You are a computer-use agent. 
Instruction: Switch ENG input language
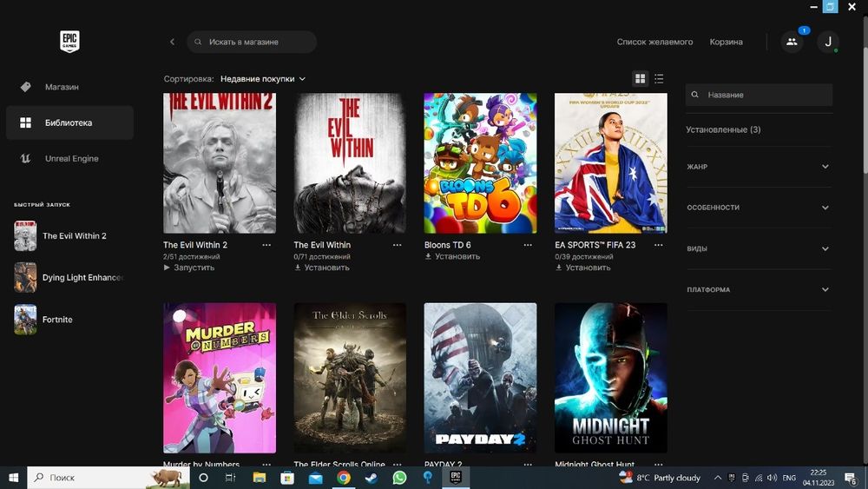[x=789, y=478]
